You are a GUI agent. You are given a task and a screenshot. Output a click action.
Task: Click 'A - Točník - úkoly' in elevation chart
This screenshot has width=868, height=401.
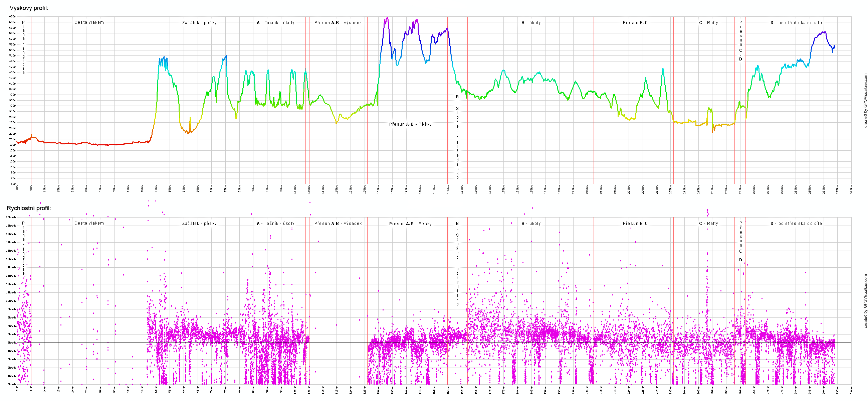pos(275,23)
